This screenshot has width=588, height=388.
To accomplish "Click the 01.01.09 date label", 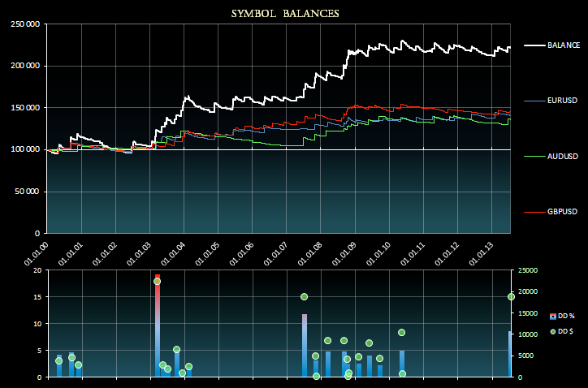I will pyautogui.click(x=344, y=254).
